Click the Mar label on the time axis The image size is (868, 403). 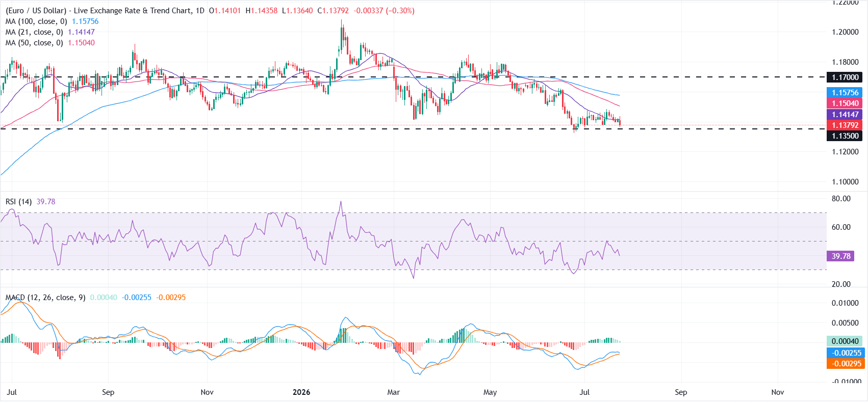tap(394, 392)
